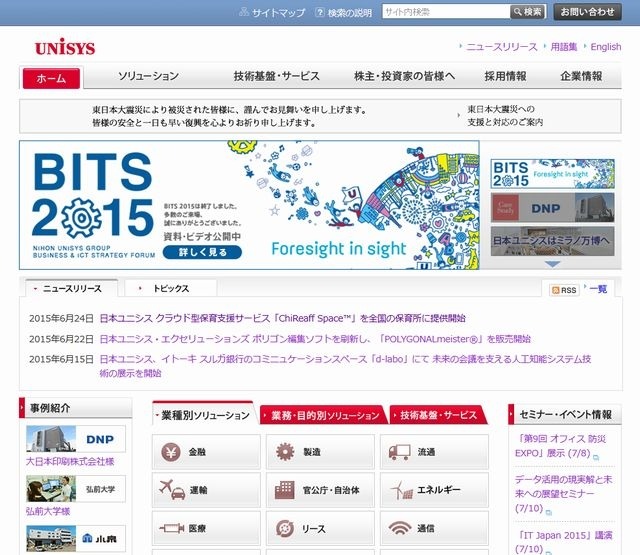Viewport: 640px width, 555px height.
Task: Open the IT Japan 2015 講演 link
Action: click(x=563, y=542)
